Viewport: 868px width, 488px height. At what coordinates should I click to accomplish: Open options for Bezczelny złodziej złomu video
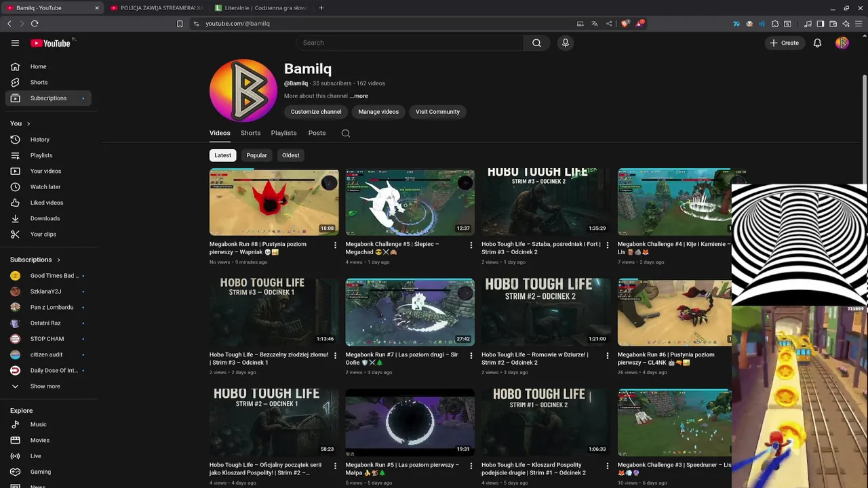coord(335,355)
